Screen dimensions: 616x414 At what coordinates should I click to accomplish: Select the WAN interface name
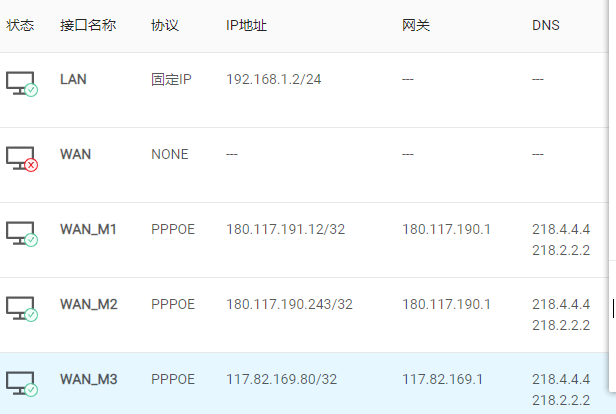tap(76, 154)
